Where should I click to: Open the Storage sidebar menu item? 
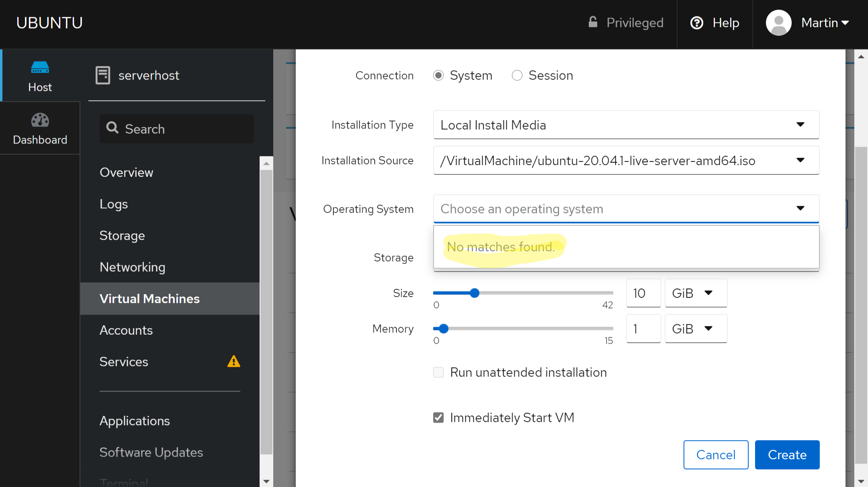coord(122,235)
